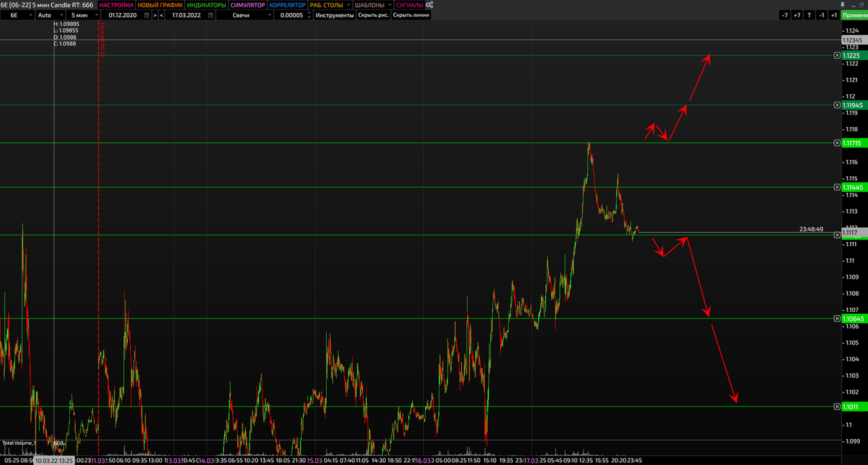
Task: Click the T today button
Action: click(809, 15)
